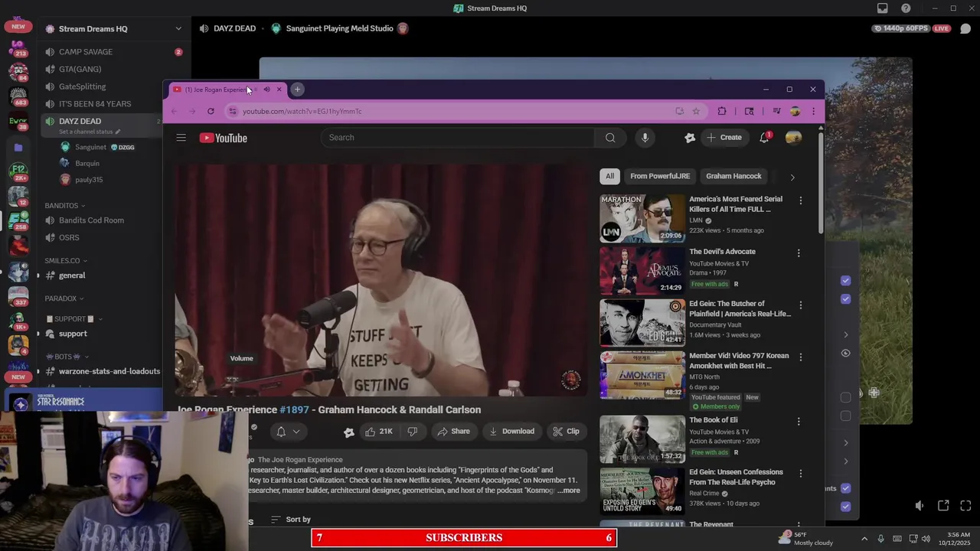The width and height of the screenshot is (980, 551).
Task: Click the Share button
Action: click(453, 432)
